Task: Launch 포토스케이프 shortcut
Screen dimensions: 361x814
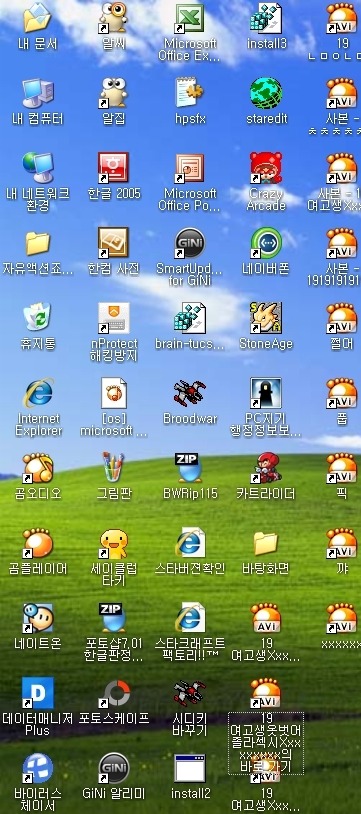Action: 113,693
